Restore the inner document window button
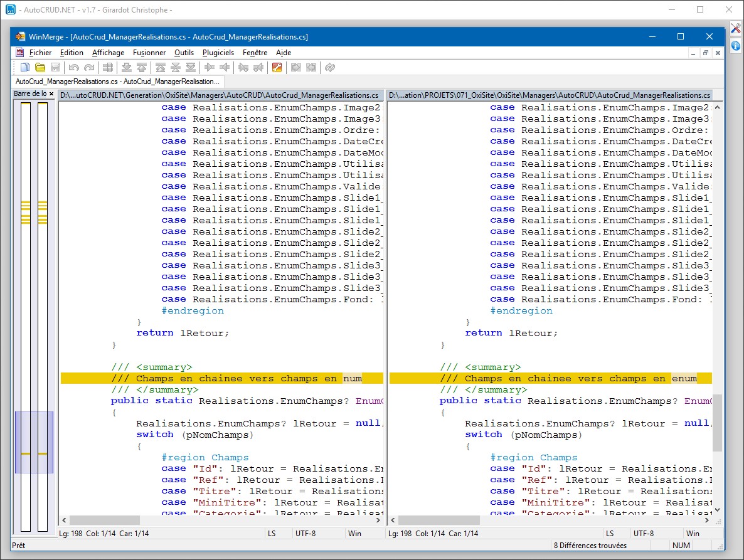The width and height of the screenshot is (744, 560). (706, 53)
